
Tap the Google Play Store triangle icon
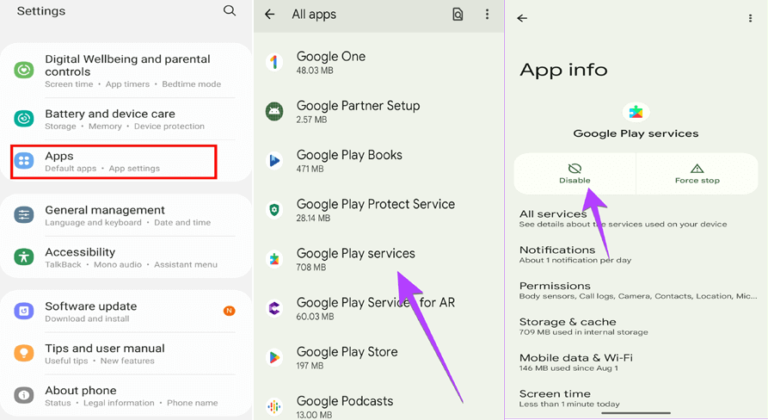click(x=274, y=357)
